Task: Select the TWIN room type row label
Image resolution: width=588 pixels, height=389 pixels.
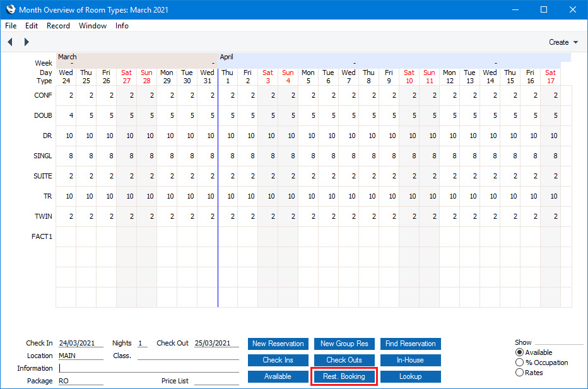Action: 44,216
